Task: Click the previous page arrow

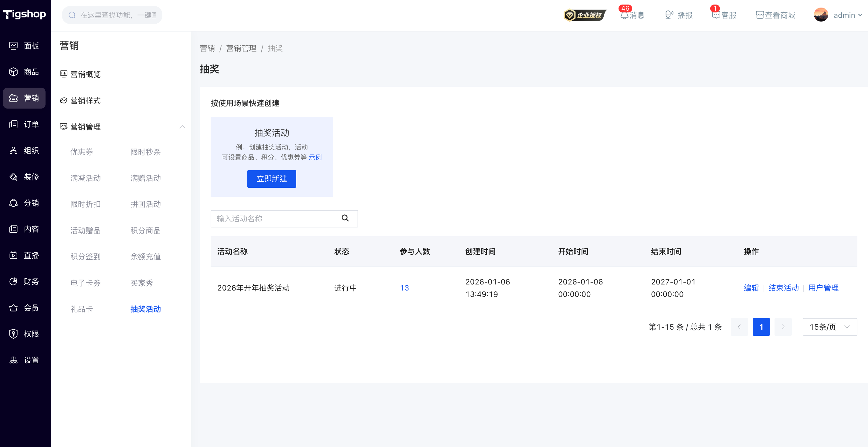Action: (x=739, y=327)
